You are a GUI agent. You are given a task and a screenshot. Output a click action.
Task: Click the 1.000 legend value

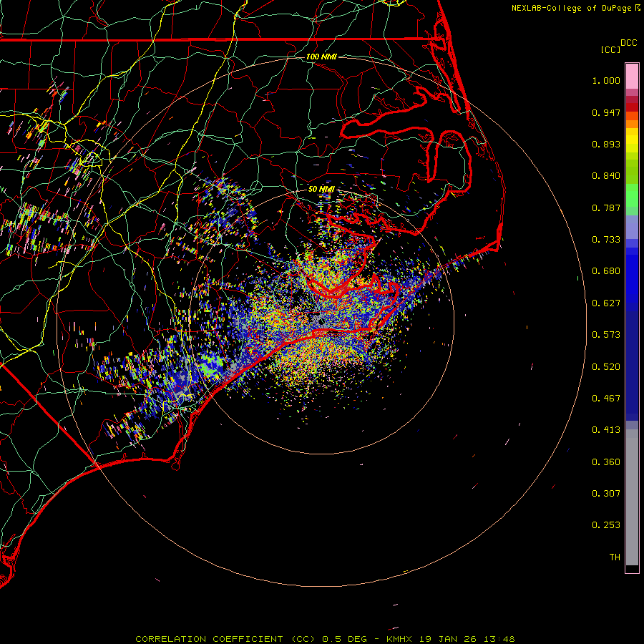click(606, 80)
